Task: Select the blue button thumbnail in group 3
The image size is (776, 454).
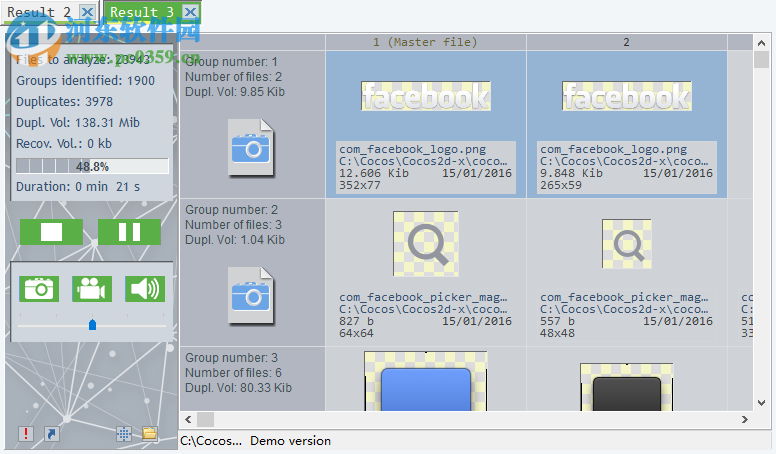Action: [x=426, y=381]
